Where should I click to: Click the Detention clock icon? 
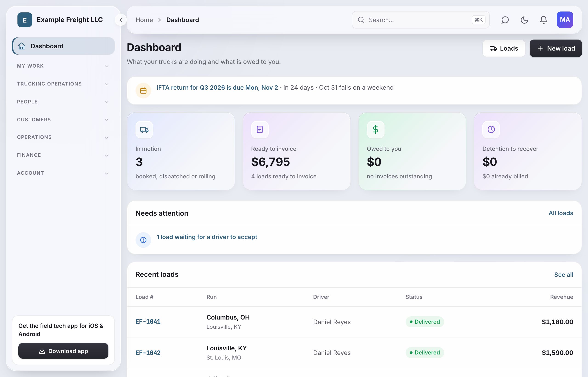click(x=491, y=129)
